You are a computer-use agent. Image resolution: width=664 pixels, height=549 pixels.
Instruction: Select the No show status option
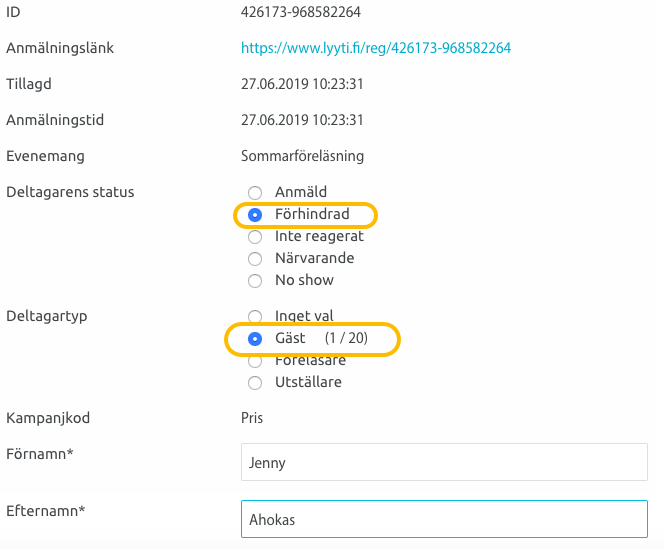coord(255,281)
